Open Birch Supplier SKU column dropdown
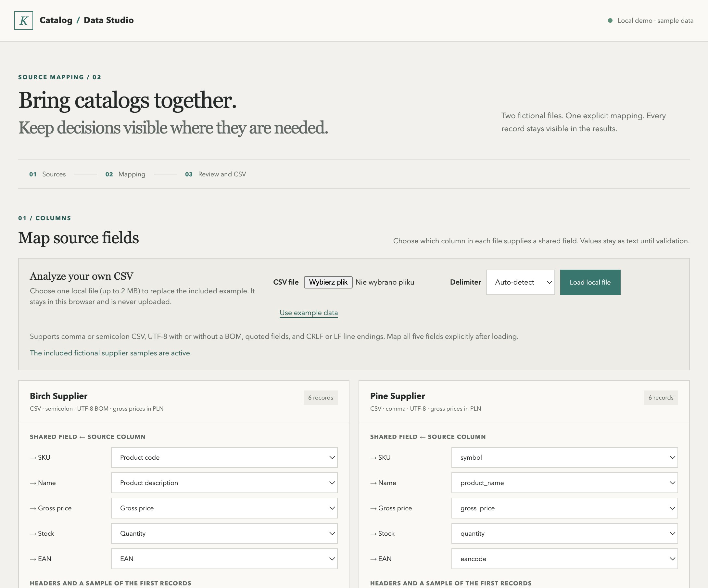Viewport: 708px width, 588px height. (224, 457)
